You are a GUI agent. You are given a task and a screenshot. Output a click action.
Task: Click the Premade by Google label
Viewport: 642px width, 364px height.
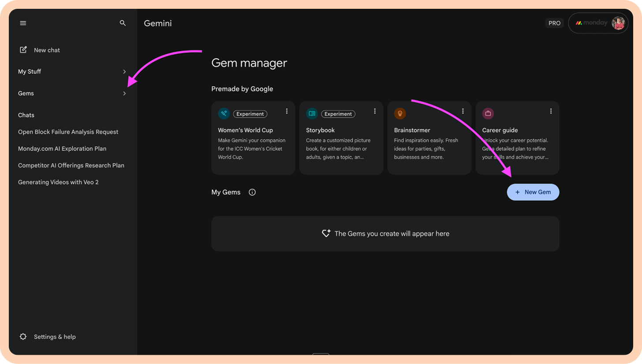[242, 89]
